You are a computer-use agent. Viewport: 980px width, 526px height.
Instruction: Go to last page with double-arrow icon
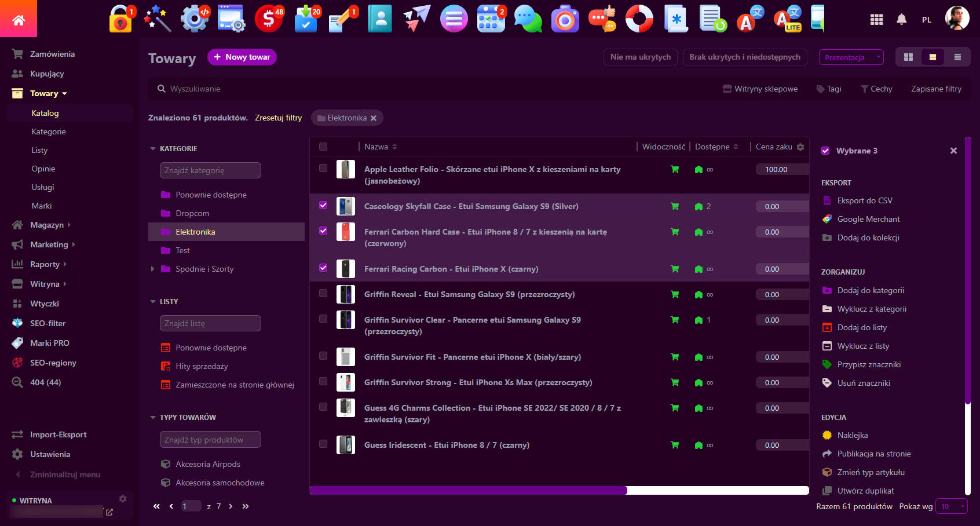click(246, 506)
